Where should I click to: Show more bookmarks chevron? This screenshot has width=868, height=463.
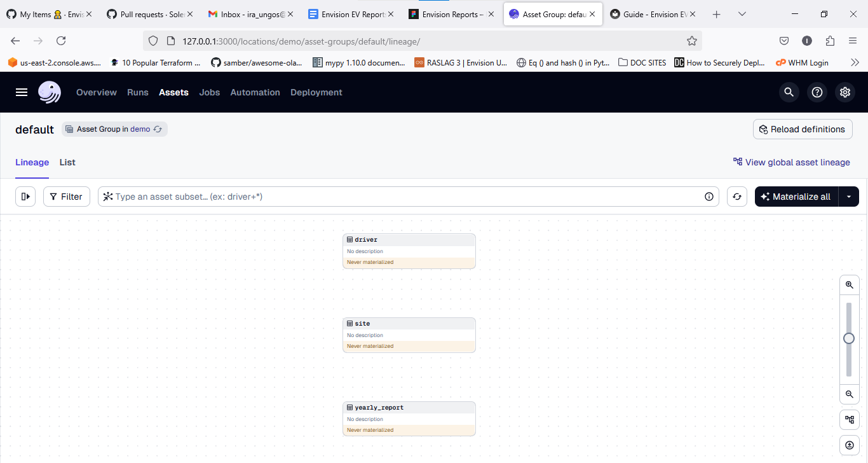click(855, 62)
